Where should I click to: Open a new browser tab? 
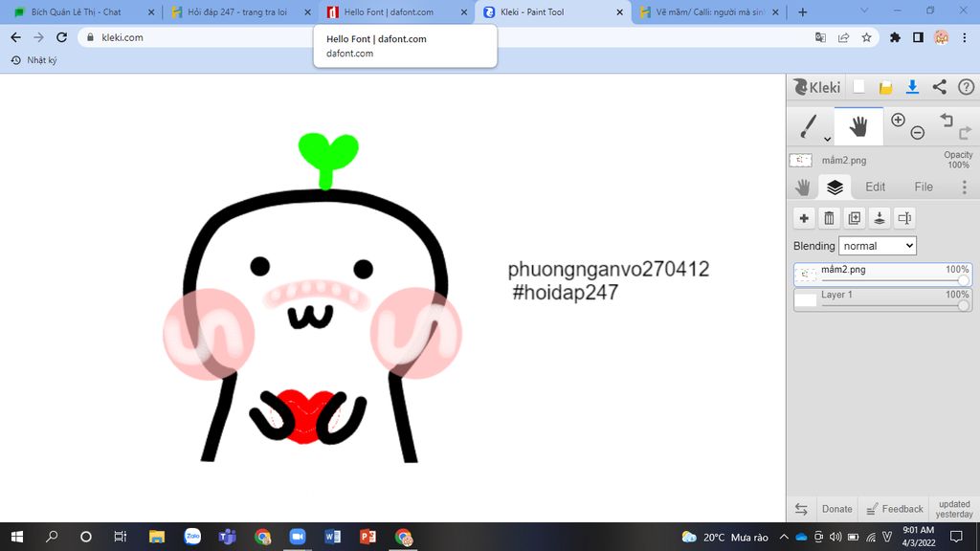803,11
